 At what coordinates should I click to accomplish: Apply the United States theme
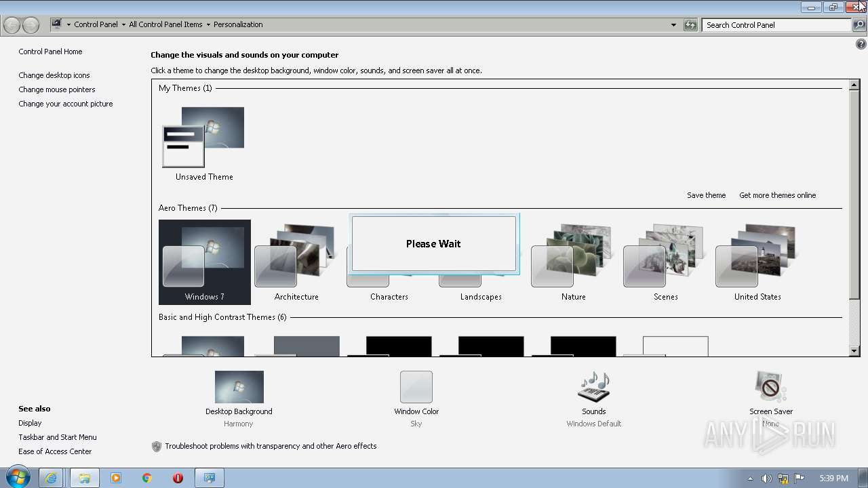coord(757,262)
